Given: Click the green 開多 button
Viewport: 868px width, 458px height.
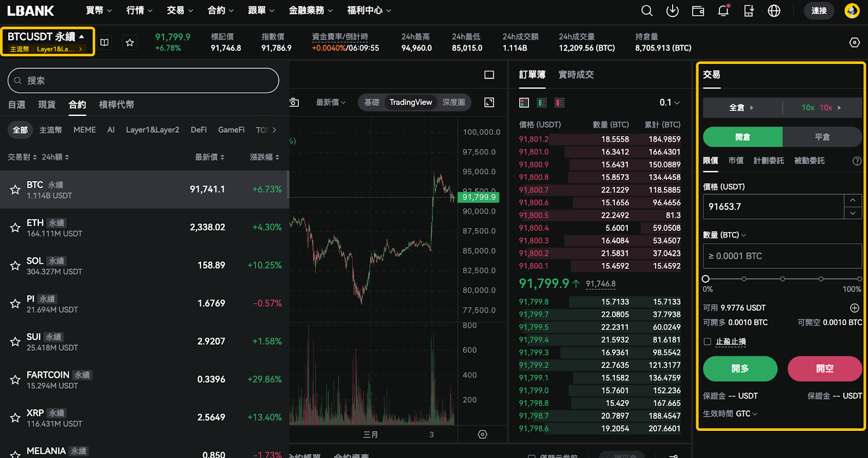Looking at the screenshot, I should [741, 369].
